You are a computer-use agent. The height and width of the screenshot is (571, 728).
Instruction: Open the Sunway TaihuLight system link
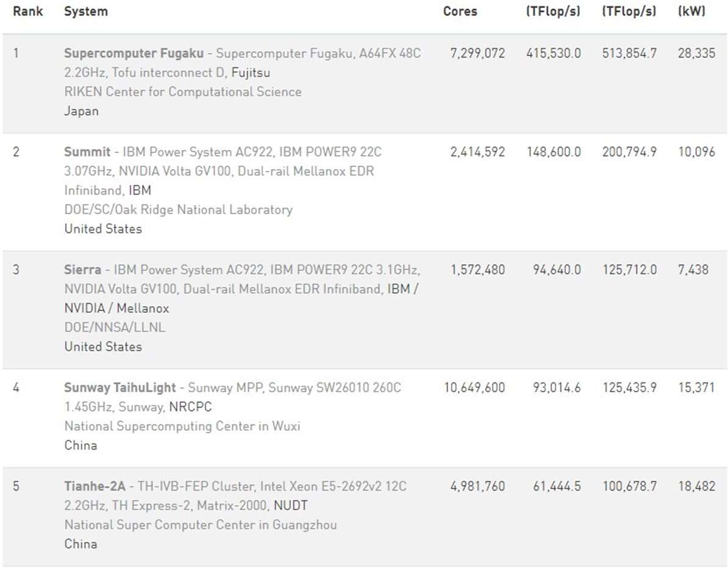pos(120,387)
